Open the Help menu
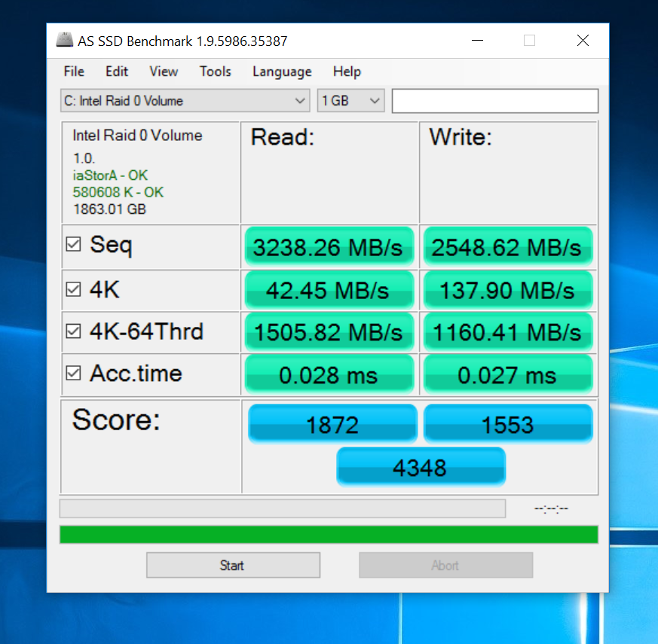This screenshot has height=644, width=658. [347, 72]
